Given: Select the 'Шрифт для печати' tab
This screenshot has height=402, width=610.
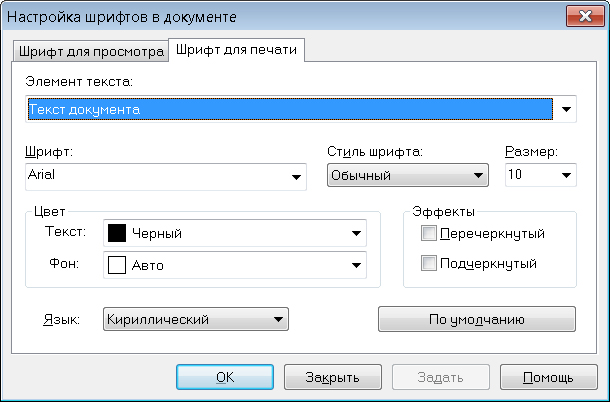Looking at the screenshot, I should point(236,50).
